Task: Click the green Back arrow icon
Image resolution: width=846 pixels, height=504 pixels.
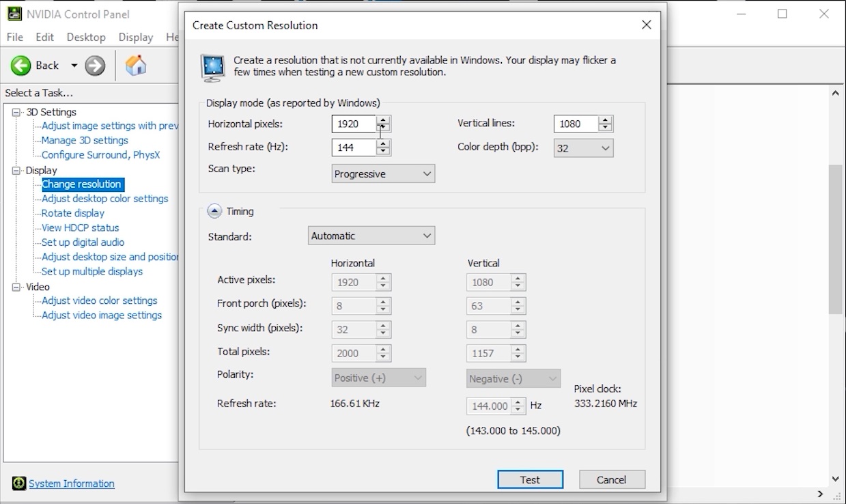Action: (21, 66)
